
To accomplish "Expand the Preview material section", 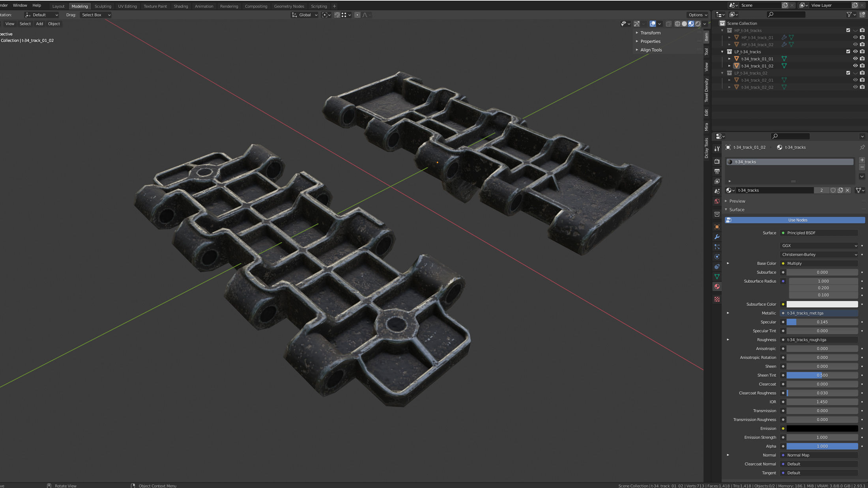I will pyautogui.click(x=737, y=201).
